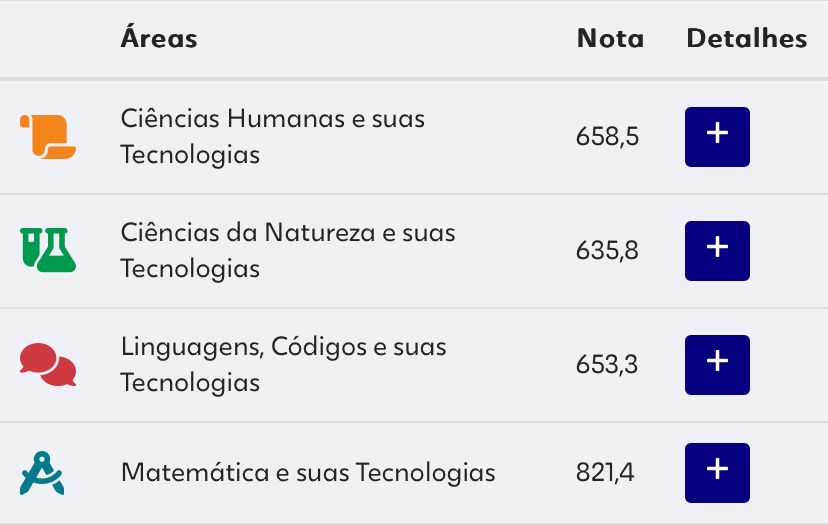Viewport: 828px width, 525px height.
Task: Click the orange scroll icon for Ciências Humanas
Action: point(48,137)
